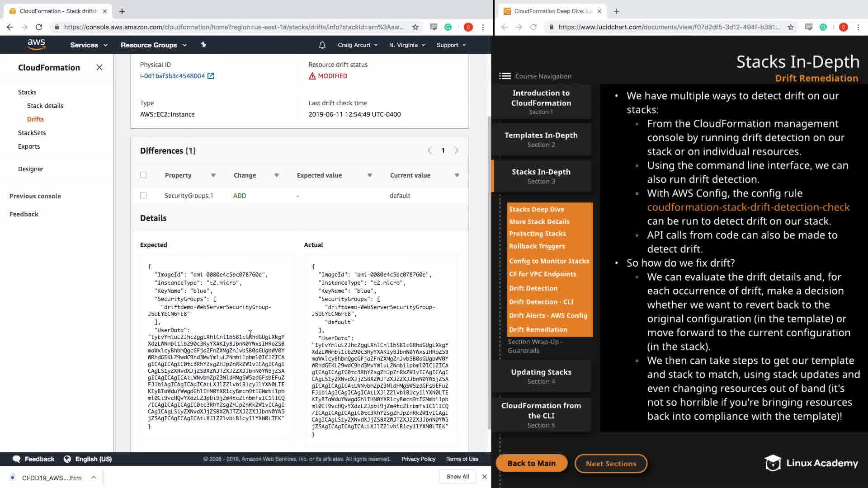
Task: Click the Course Navigation hamburger icon
Action: pyautogui.click(x=505, y=76)
